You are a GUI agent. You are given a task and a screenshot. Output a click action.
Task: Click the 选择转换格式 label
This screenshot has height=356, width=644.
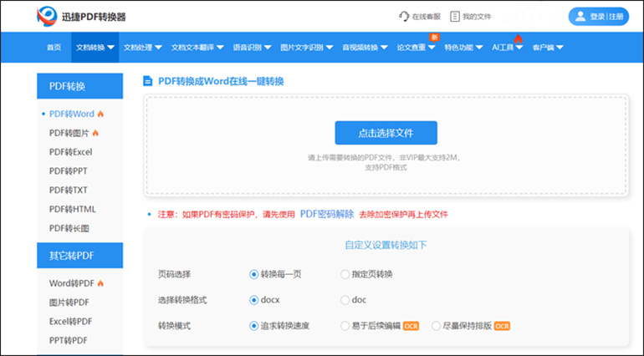click(182, 300)
